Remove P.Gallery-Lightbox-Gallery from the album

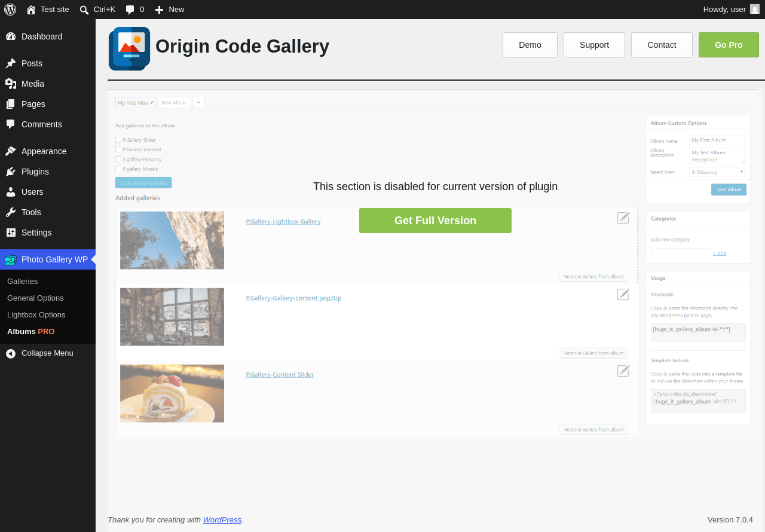point(593,276)
